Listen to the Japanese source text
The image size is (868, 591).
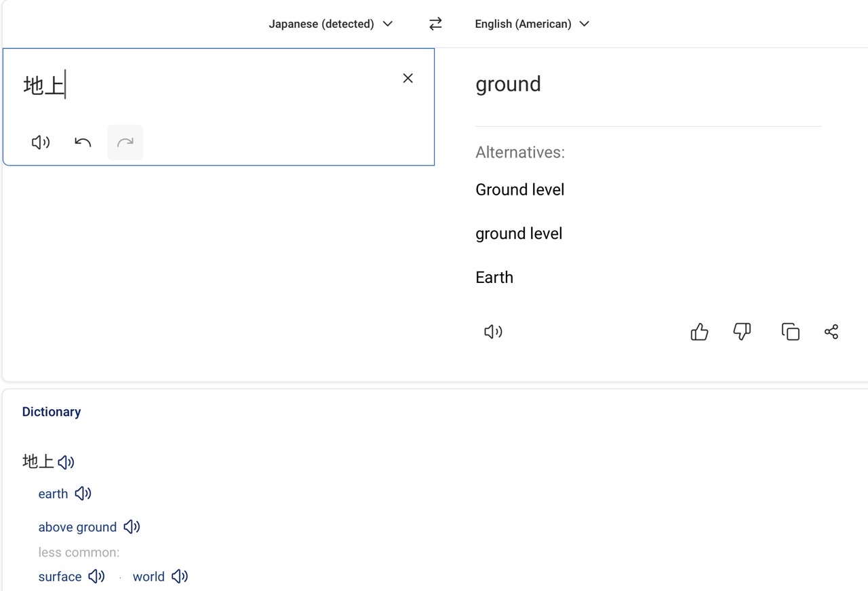[41, 142]
